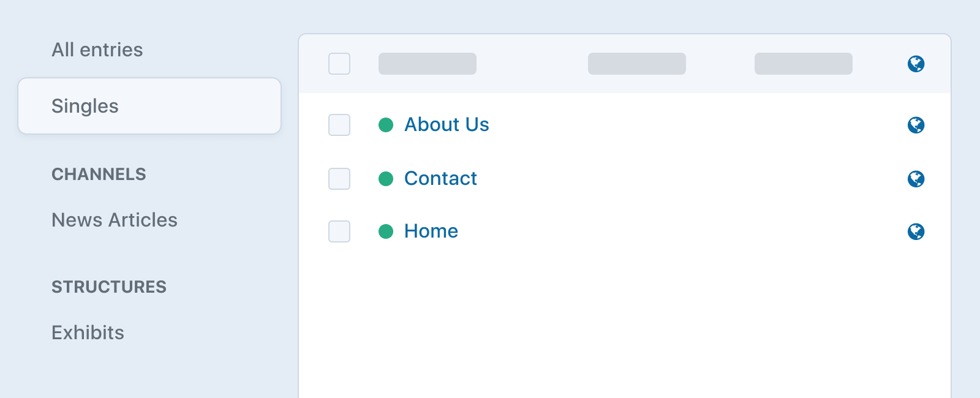Click the first placeholder column header

[x=428, y=64]
